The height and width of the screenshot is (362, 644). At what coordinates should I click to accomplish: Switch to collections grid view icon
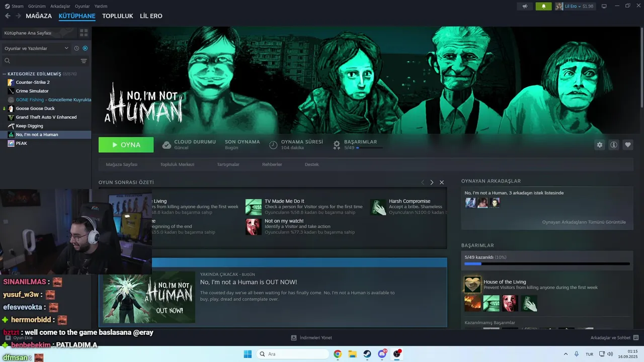pyautogui.click(x=84, y=33)
